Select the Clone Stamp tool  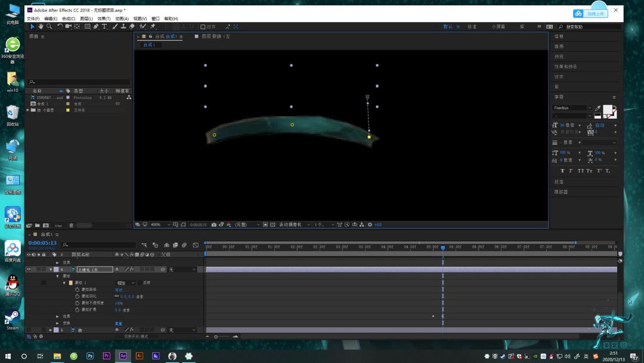tap(123, 26)
